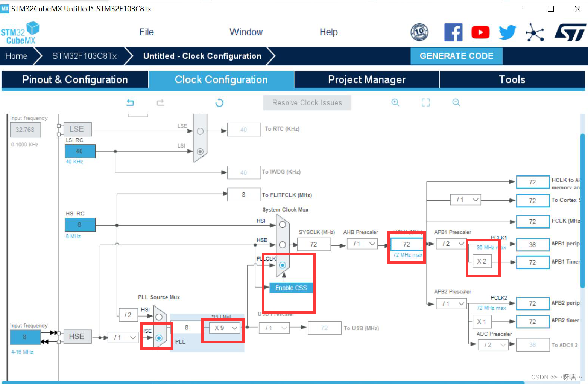Open the AHB Prescaler dropdown
This screenshot has width=588, height=384.
pos(362,244)
